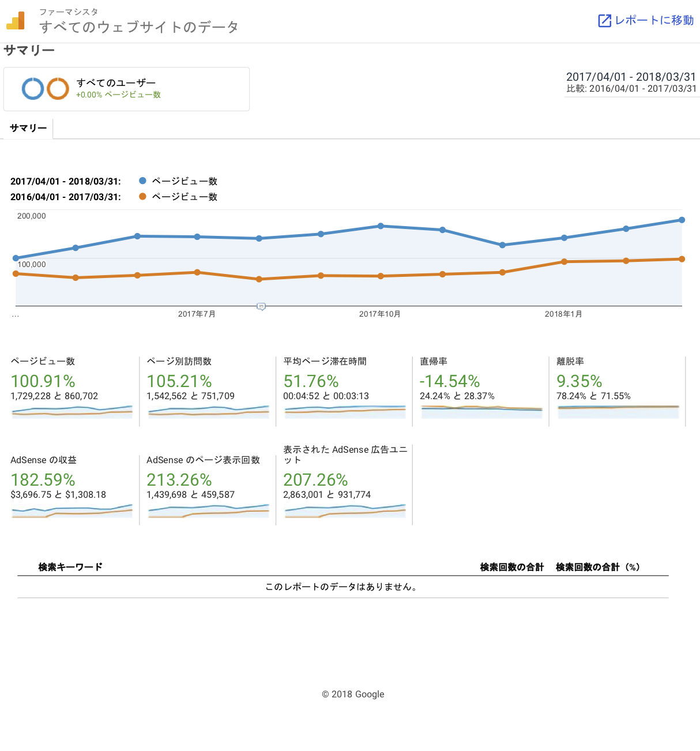Click the ページ別訪問数 sparkline thumbnail
Screen dimensions: 700x751
(x=209, y=411)
